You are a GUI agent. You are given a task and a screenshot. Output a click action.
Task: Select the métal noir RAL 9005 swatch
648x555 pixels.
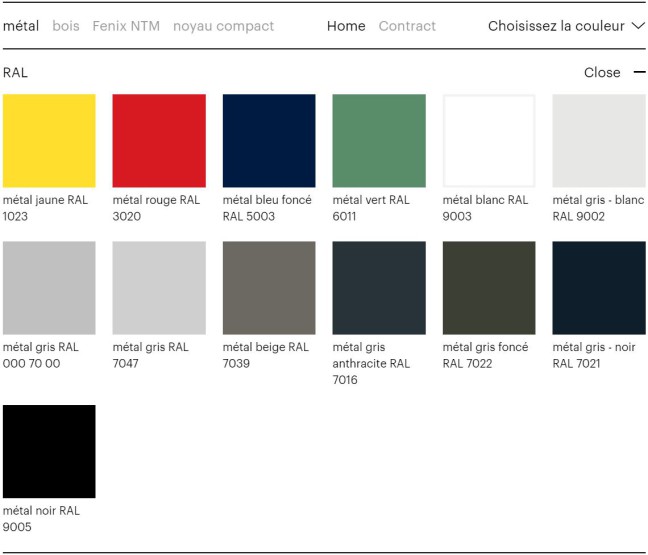click(49, 451)
